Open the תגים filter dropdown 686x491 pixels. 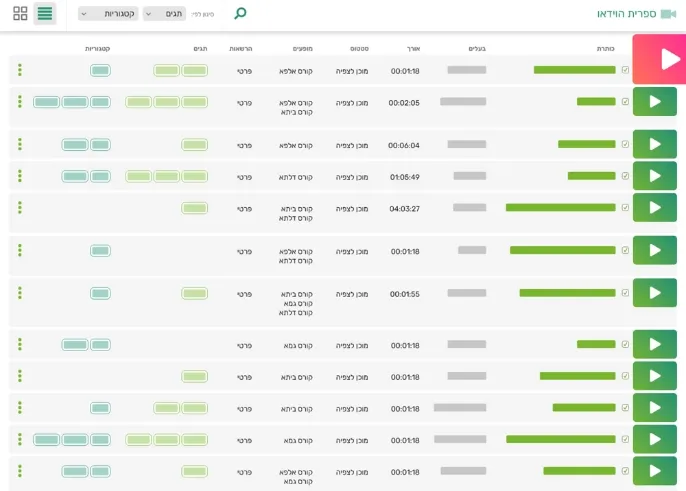pos(165,14)
